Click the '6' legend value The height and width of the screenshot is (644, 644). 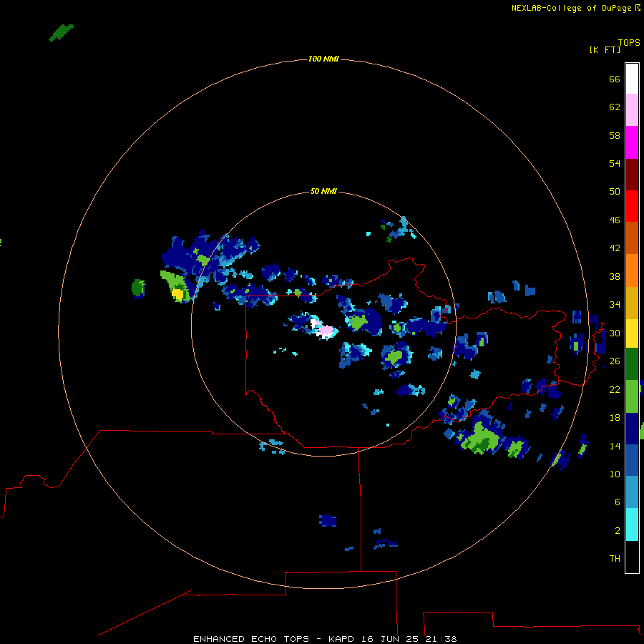click(x=618, y=502)
